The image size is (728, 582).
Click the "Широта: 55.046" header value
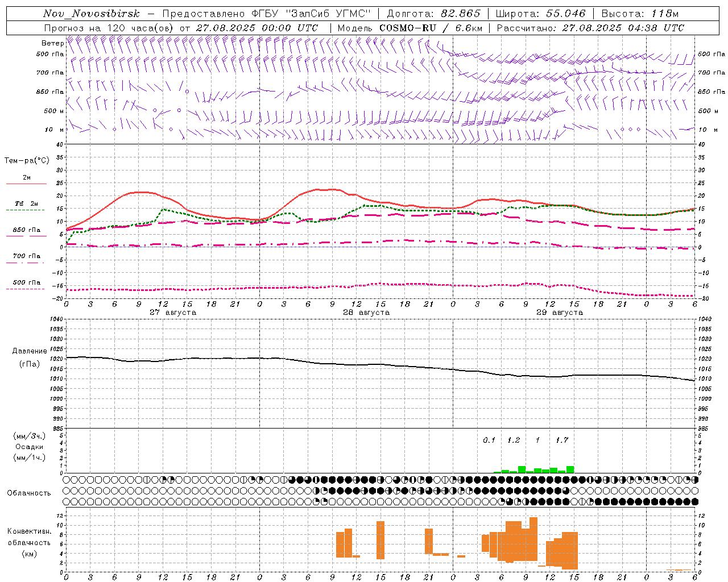[x=540, y=14]
